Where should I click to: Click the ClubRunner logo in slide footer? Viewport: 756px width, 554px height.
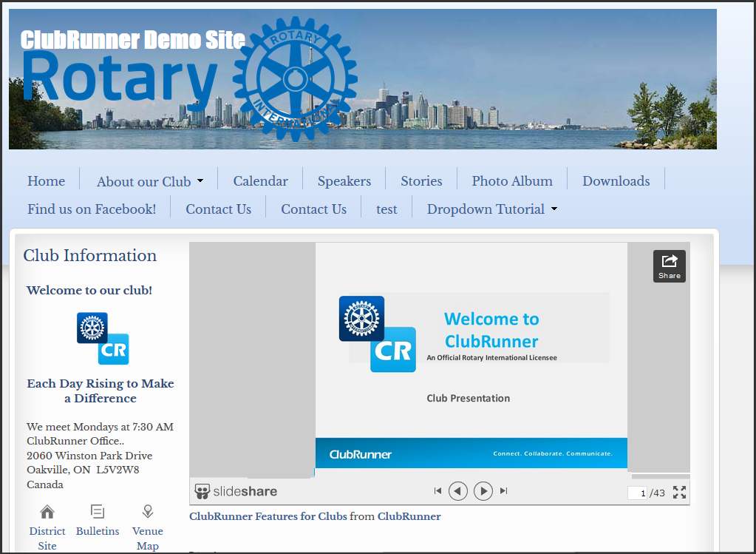tap(360, 454)
